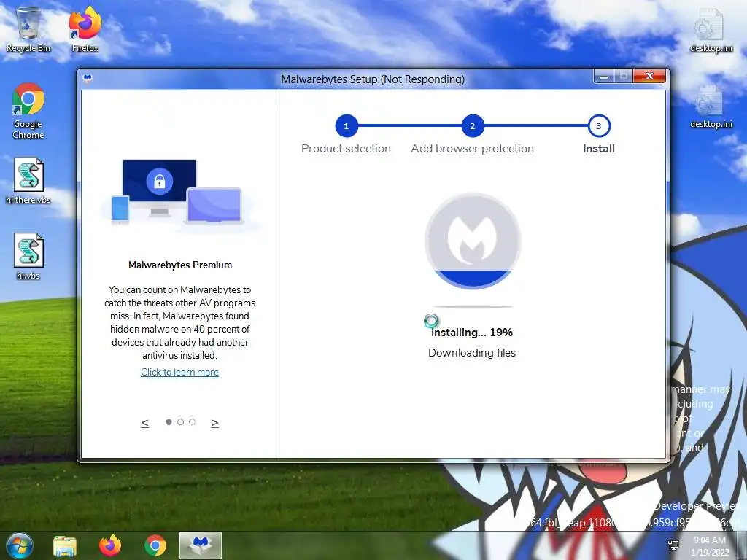
Task: Click the Malwarebytes install progress logo
Action: point(473,241)
